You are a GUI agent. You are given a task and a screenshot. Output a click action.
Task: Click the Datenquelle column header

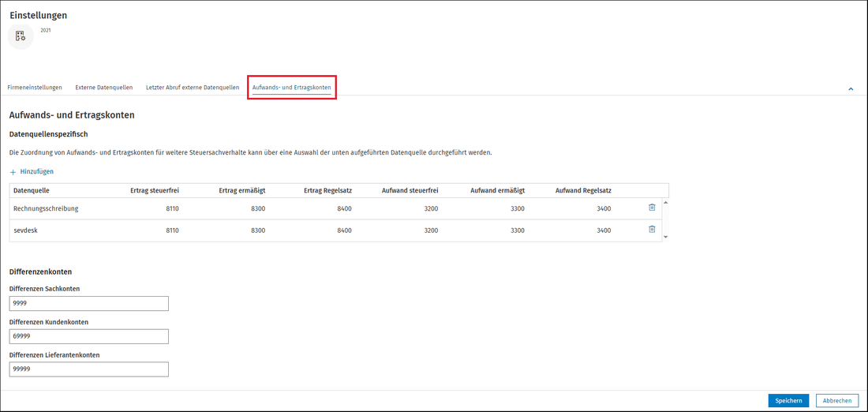point(32,190)
